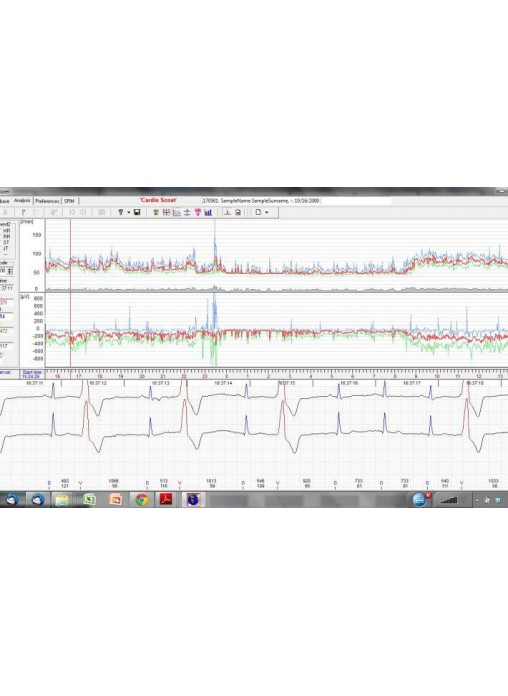Screen dimensions: 508x696
Task: Click the grid table toolbar icon
Action: point(167,213)
